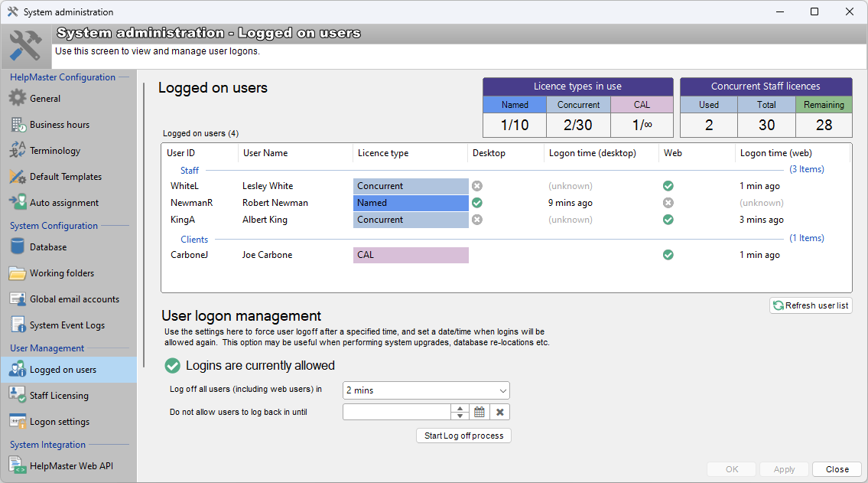This screenshot has height=483, width=868.
Task: Sort by User Name column
Action: (296, 153)
